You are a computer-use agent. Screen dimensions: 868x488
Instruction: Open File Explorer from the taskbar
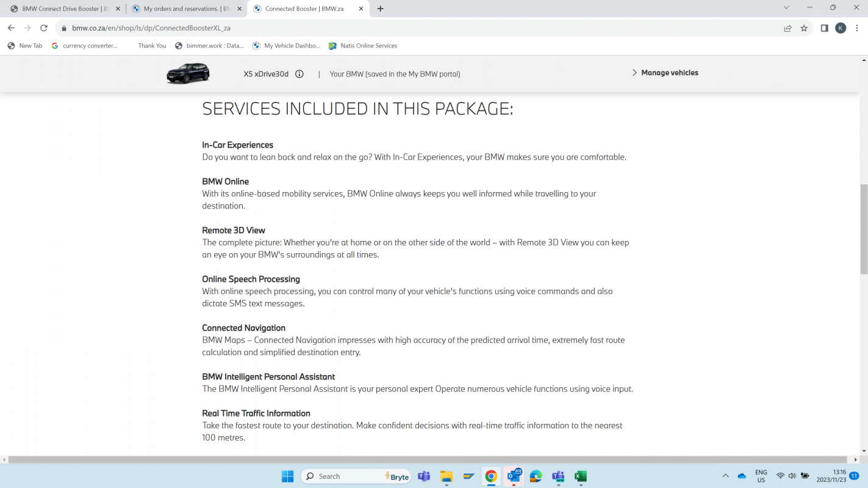coord(447,476)
